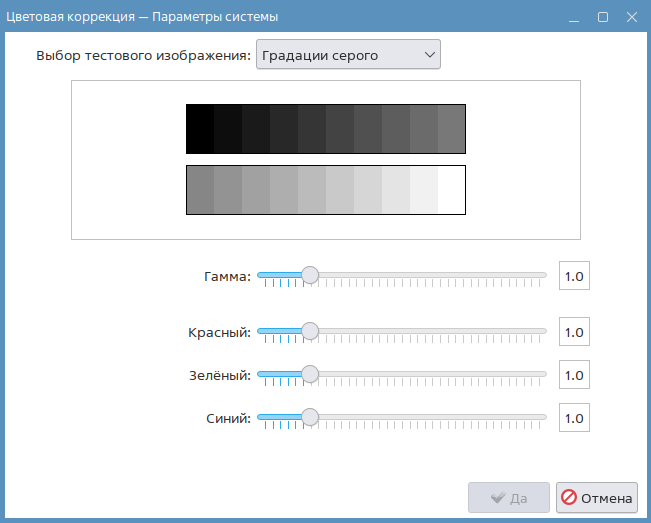Focus the Синий numeric value box

(x=574, y=418)
